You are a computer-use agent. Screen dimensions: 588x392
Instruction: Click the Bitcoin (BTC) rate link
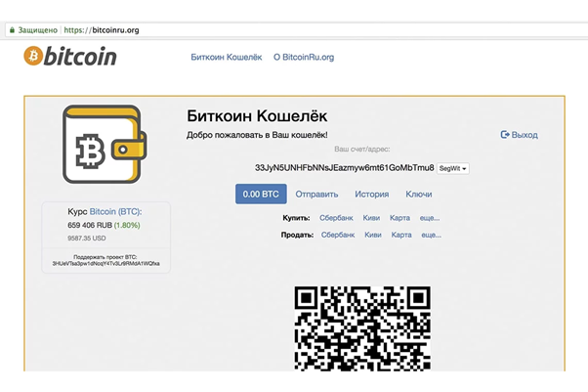click(115, 211)
